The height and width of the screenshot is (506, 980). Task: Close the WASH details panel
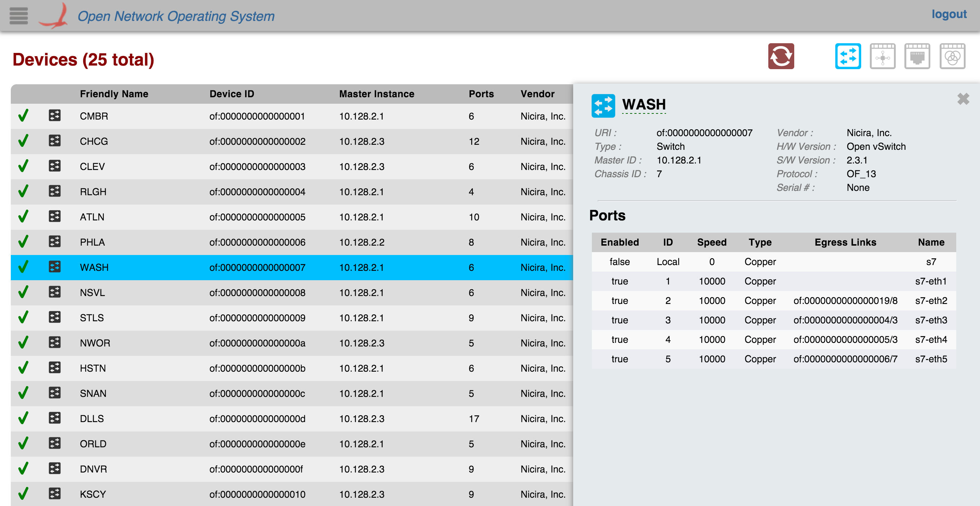[x=963, y=99]
